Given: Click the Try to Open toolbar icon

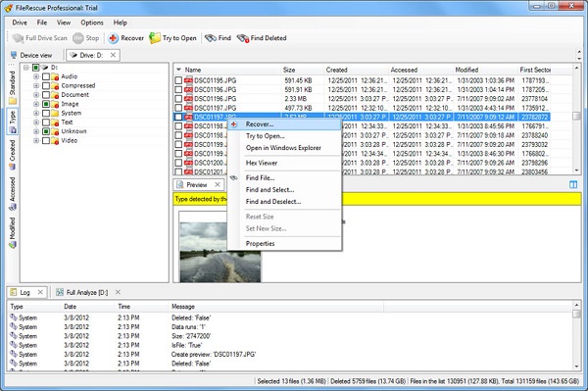Looking at the screenshot, I should (155, 38).
